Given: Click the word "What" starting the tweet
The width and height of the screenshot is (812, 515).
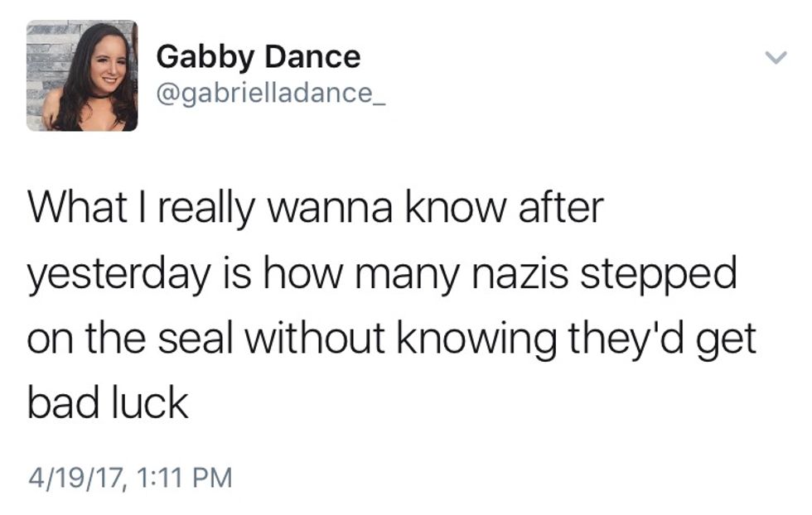Looking at the screenshot, I should [x=71, y=209].
